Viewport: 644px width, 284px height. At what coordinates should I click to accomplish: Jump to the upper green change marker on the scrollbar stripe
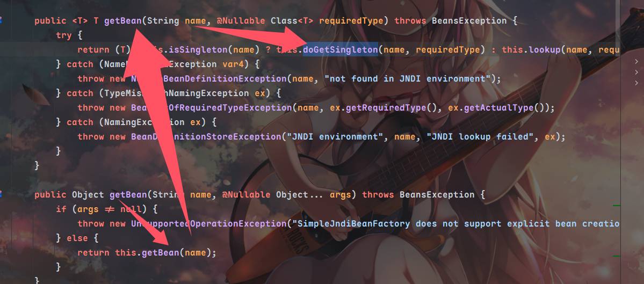coord(617,205)
